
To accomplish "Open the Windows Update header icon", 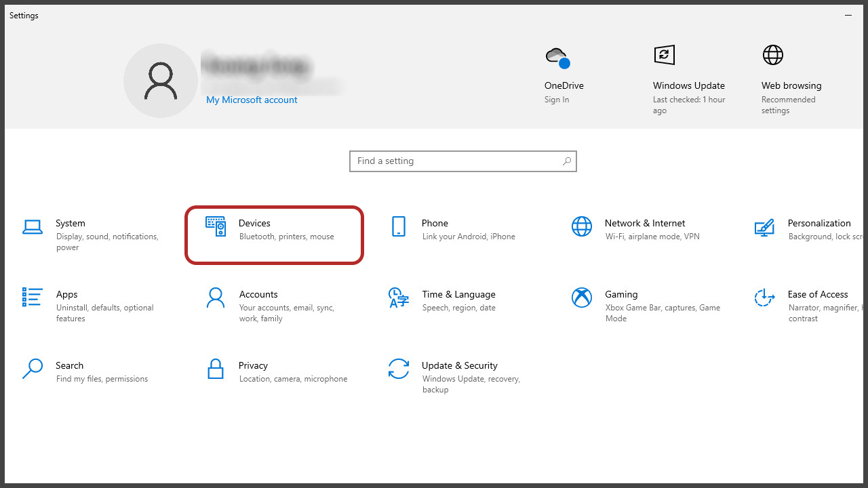I will 664,55.
